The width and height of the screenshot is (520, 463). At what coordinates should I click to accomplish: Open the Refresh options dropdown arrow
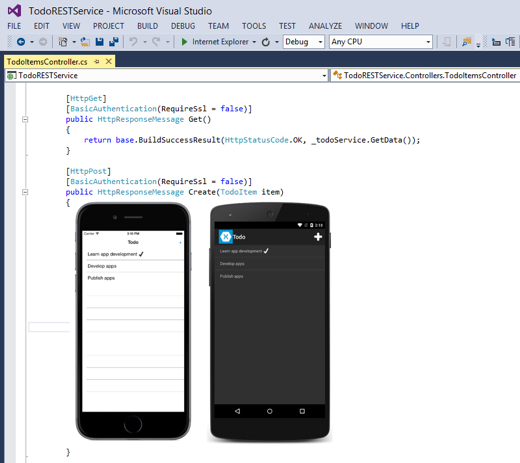(x=277, y=42)
